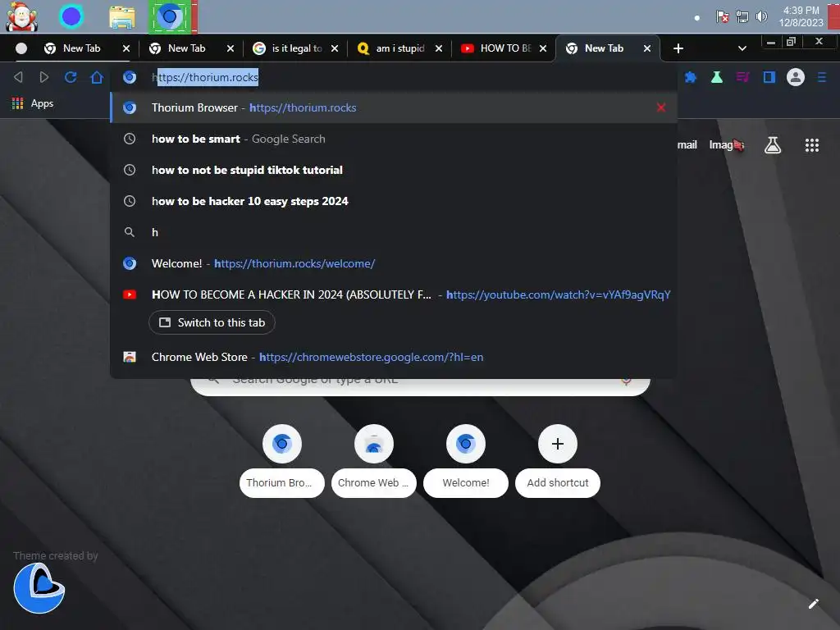The height and width of the screenshot is (630, 840).
Task: Open the volume speaker tray icon
Action: coord(761,16)
